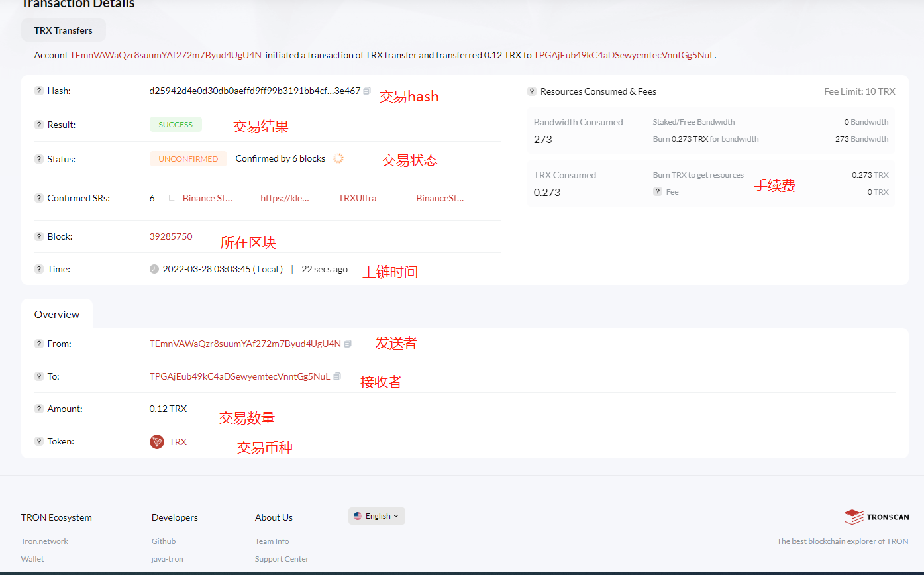Click the TRONSCAN logo in footer
The image size is (924, 575).
(876, 517)
